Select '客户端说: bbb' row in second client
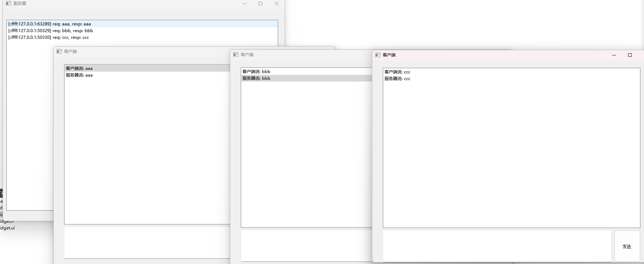The height and width of the screenshot is (264, 644). point(307,72)
